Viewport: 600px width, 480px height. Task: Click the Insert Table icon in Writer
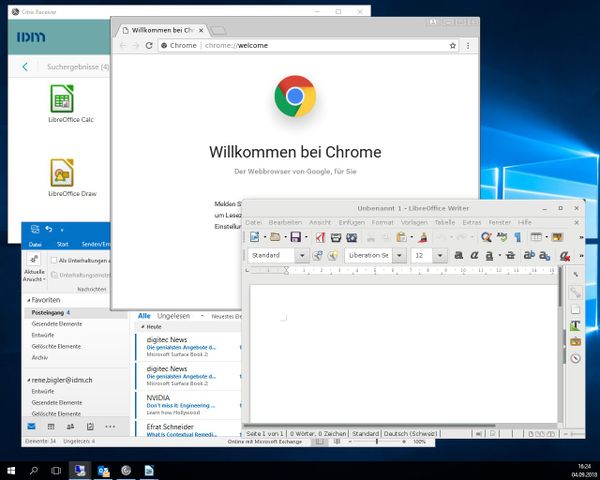tap(536, 237)
